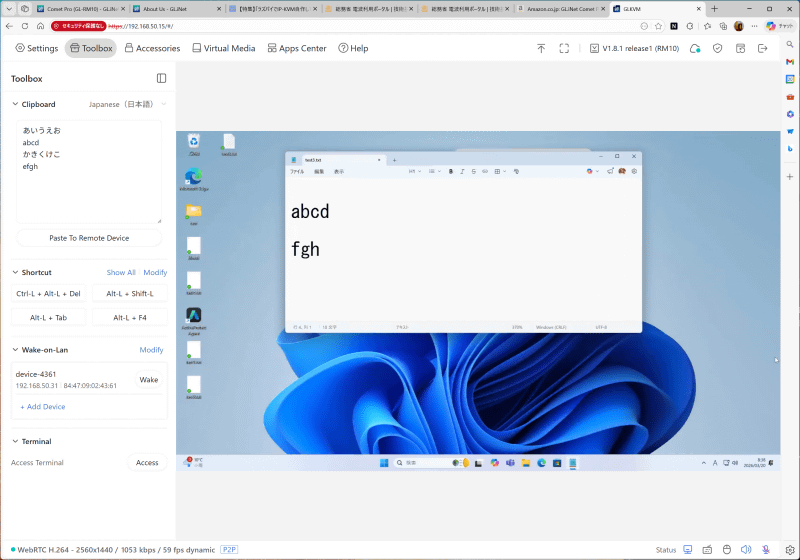Click the fullscreen icon in the top bar
Image resolution: width=800 pixels, height=560 pixels.
564,48
